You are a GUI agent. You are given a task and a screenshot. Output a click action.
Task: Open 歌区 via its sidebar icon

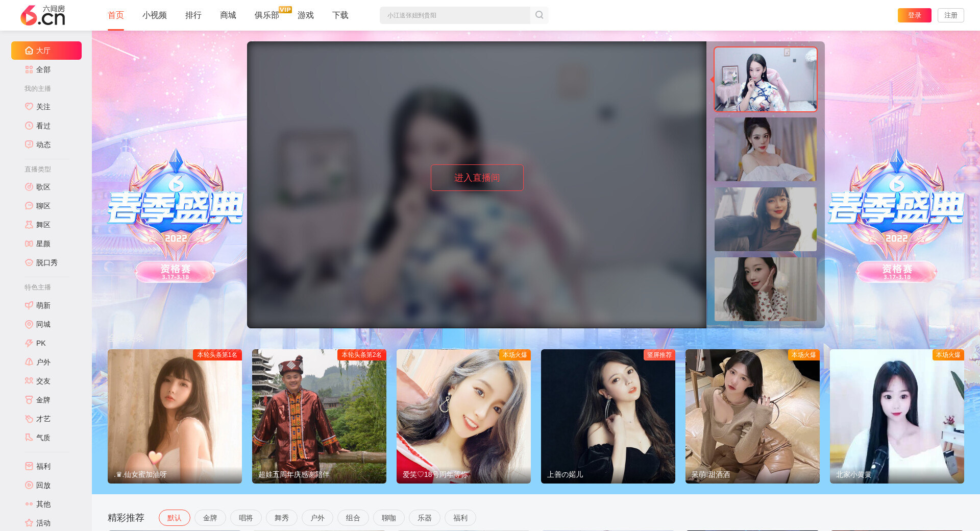[29, 187]
